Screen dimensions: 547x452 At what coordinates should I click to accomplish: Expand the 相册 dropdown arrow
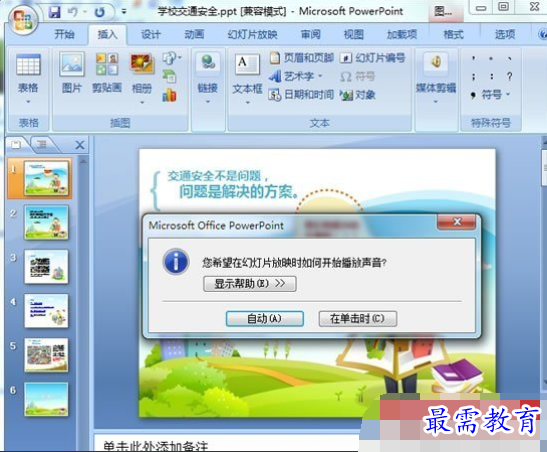click(142, 103)
